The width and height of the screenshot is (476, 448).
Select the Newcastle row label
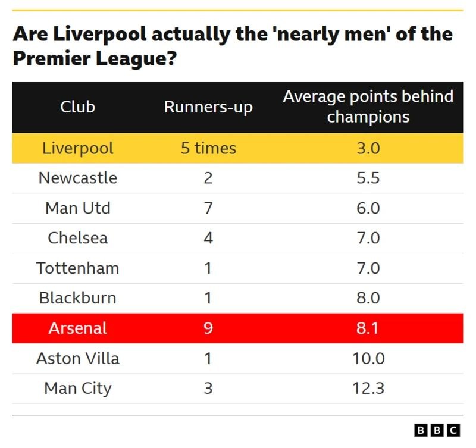click(x=77, y=178)
